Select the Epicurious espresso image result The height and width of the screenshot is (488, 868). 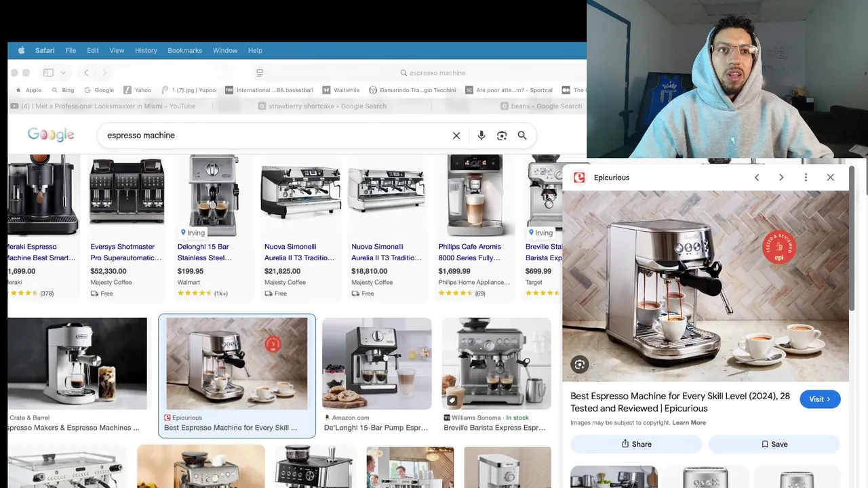tap(237, 363)
